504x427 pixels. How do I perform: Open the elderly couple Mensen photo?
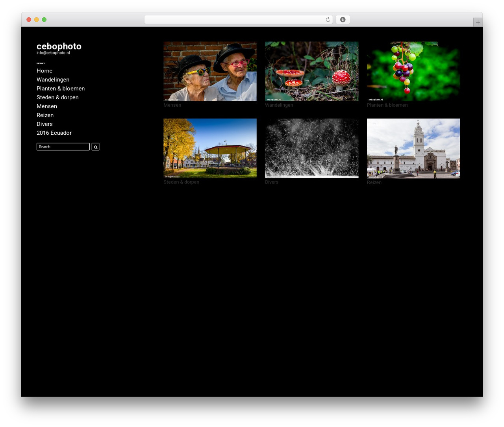pyautogui.click(x=210, y=71)
